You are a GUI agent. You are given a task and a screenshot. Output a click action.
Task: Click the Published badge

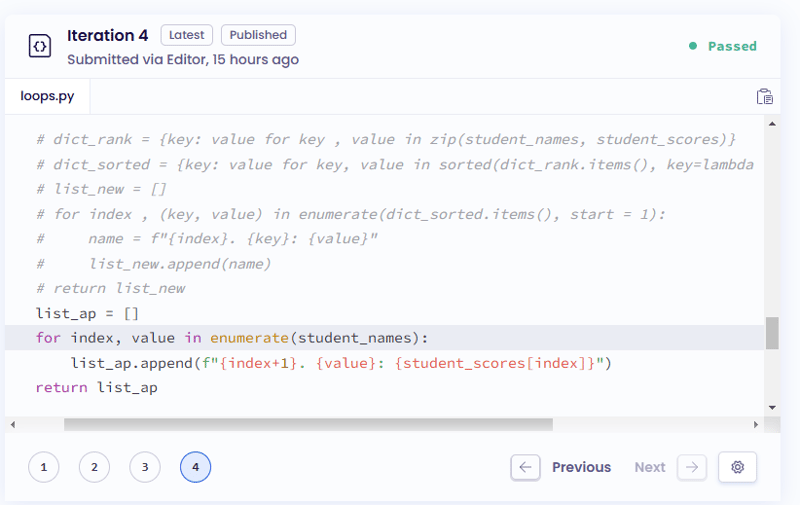pyautogui.click(x=258, y=35)
